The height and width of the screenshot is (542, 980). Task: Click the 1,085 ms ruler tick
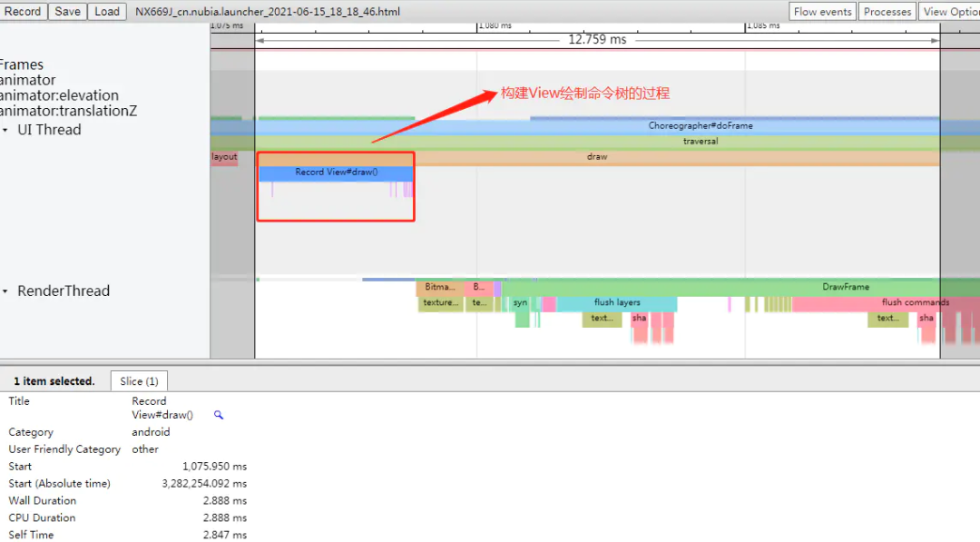click(764, 25)
